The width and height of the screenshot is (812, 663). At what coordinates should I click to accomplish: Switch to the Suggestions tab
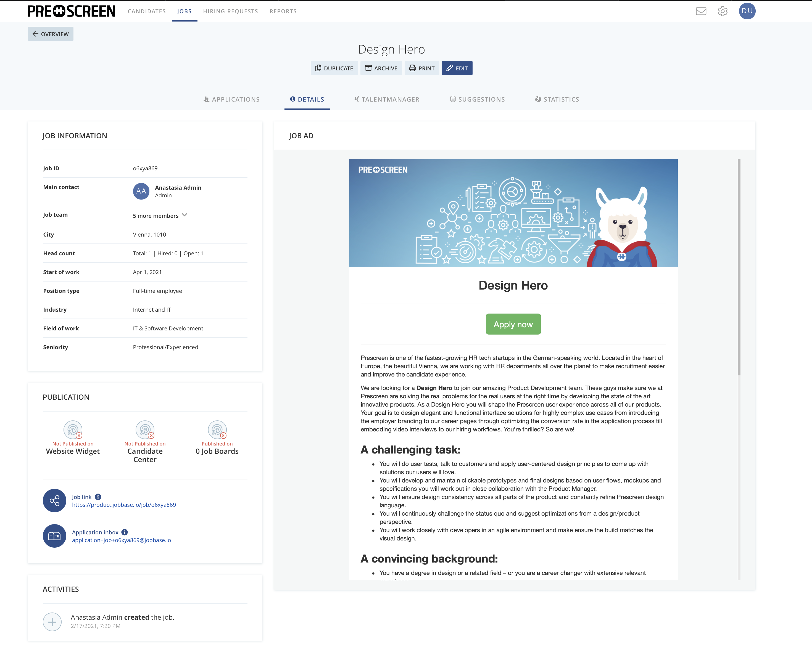pyautogui.click(x=477, y=99)
